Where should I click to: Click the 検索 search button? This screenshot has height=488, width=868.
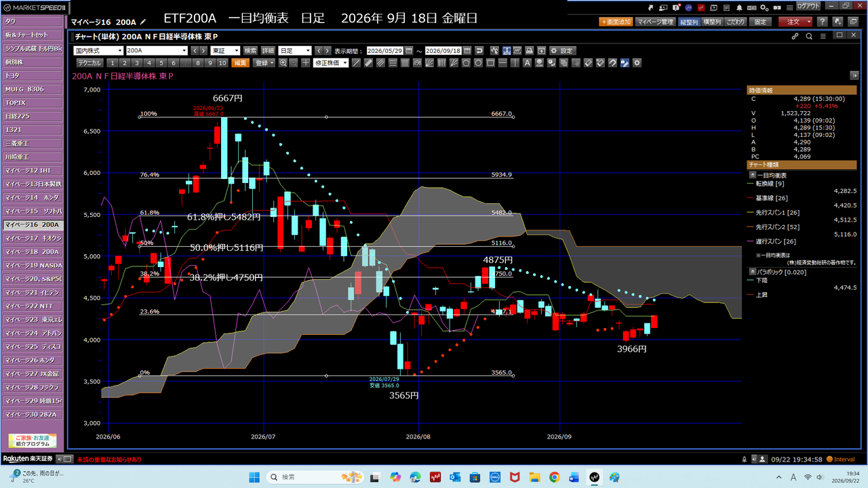(251, 50)
